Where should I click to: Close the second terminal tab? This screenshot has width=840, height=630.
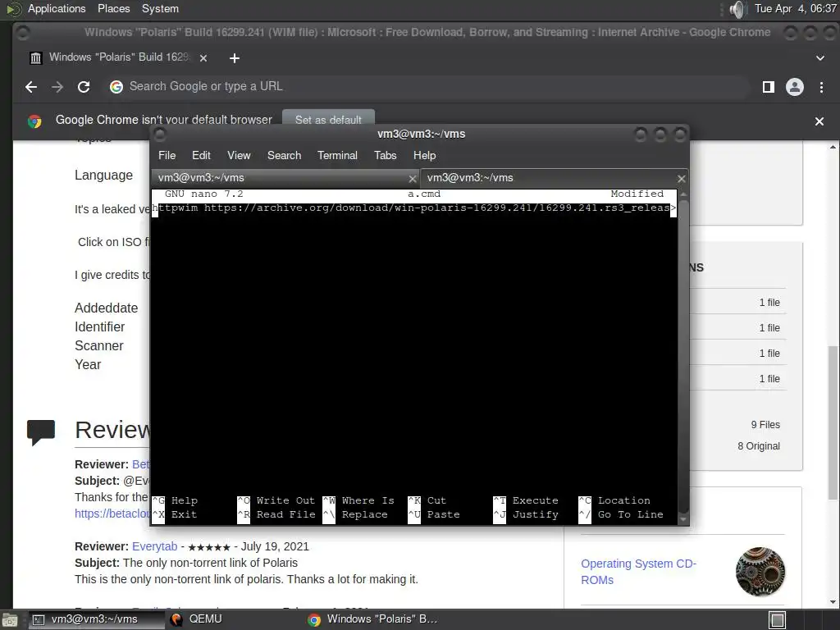(x=682, y=179)
